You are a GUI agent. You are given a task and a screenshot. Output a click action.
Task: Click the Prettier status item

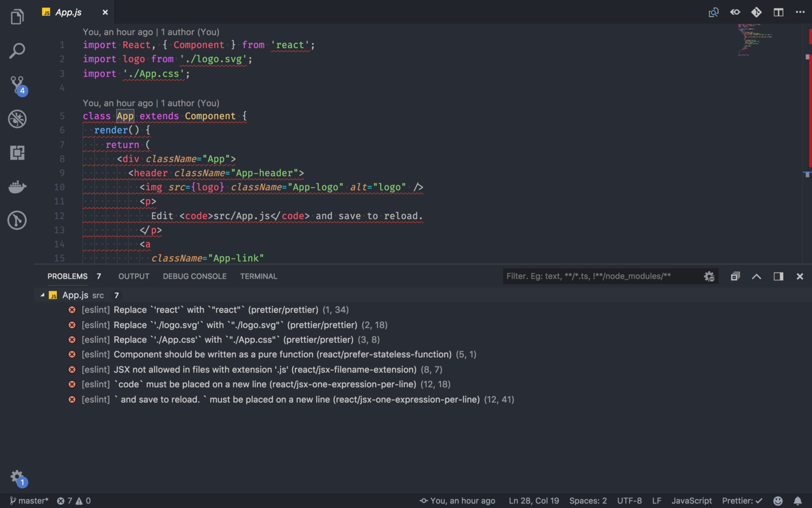point(742,501)
